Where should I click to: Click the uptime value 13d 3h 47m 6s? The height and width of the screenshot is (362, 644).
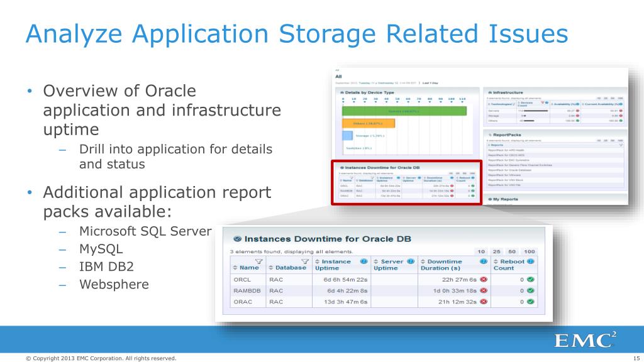(345, 302)
